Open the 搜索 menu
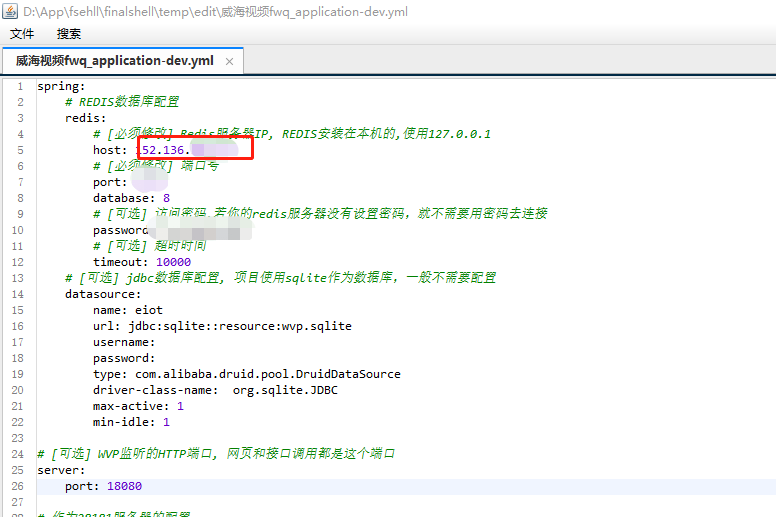Image resolution: width=776 pixels, height=517 pixels. coord(68,34)
